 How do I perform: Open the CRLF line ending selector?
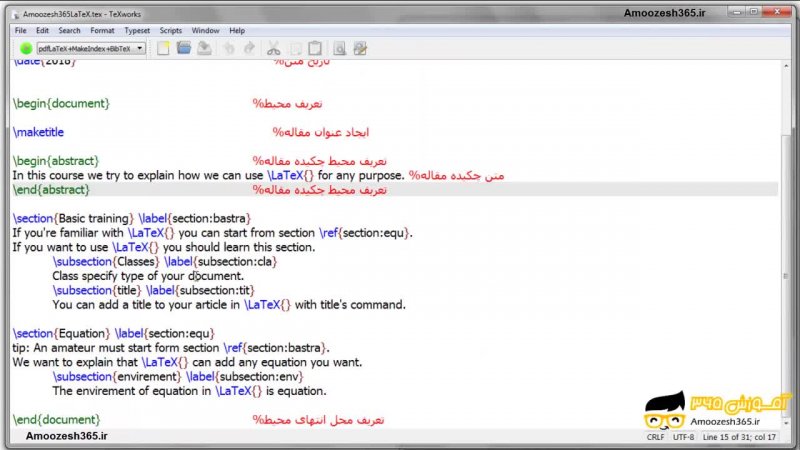point(655,437)
